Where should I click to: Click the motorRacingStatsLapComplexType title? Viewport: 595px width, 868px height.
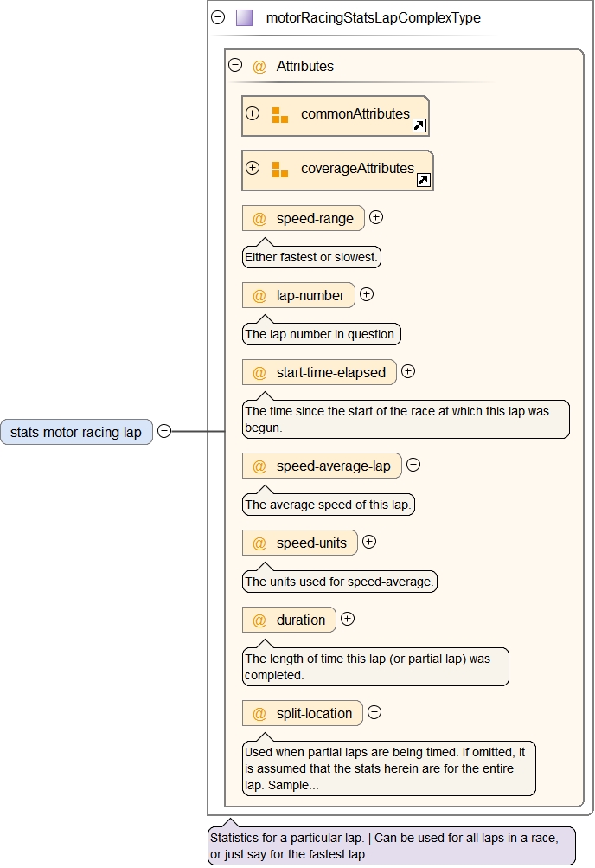click(373, 17)
